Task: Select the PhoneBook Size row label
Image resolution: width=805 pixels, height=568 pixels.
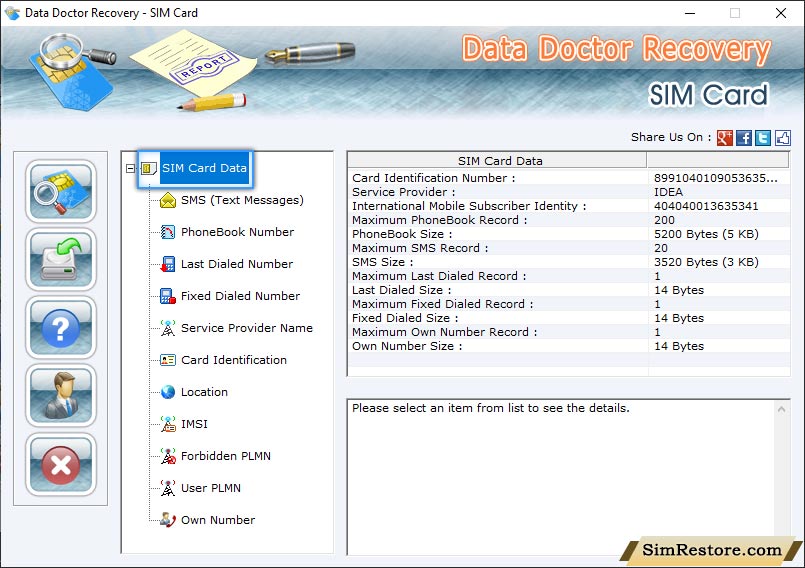Action: pyautogui.click(x=402, y=234)
